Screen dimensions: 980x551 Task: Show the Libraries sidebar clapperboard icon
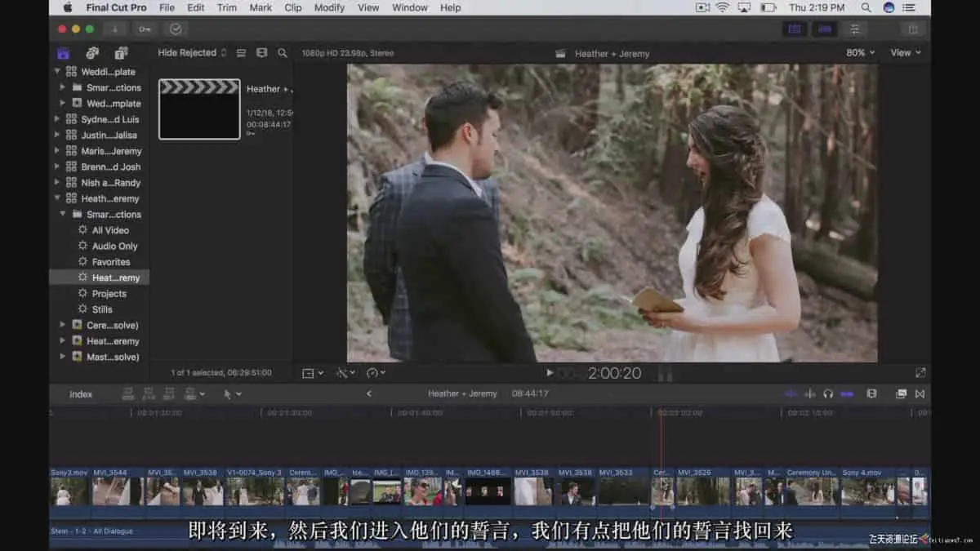click(x=63, y=53)
